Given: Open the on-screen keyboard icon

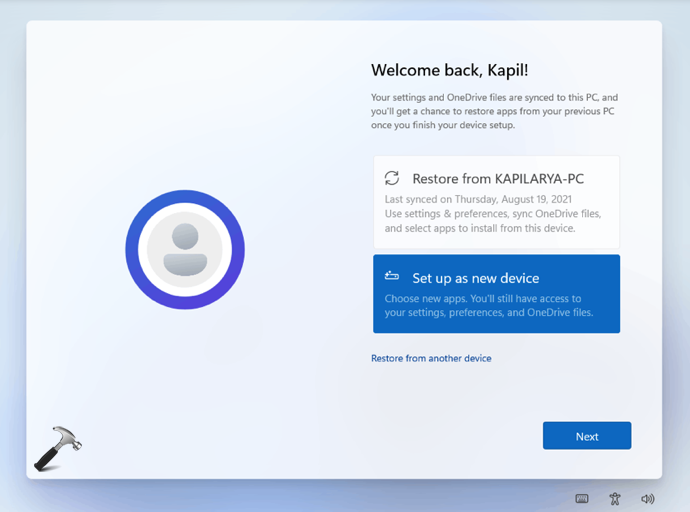Looking at the screenshot, I should pos(582,498).
